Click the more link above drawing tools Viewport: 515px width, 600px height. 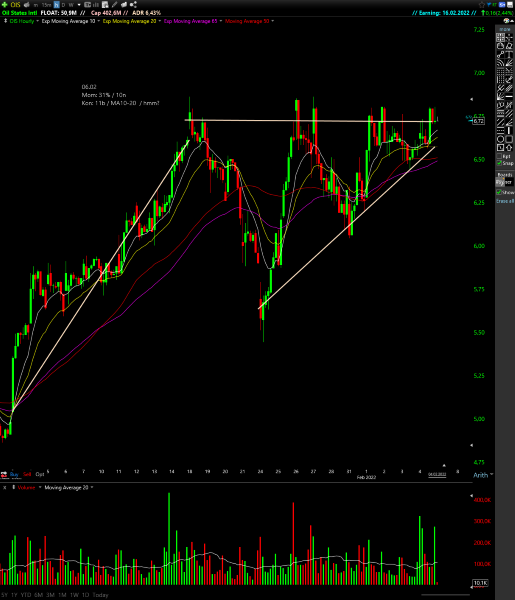[x=505, y=29]
